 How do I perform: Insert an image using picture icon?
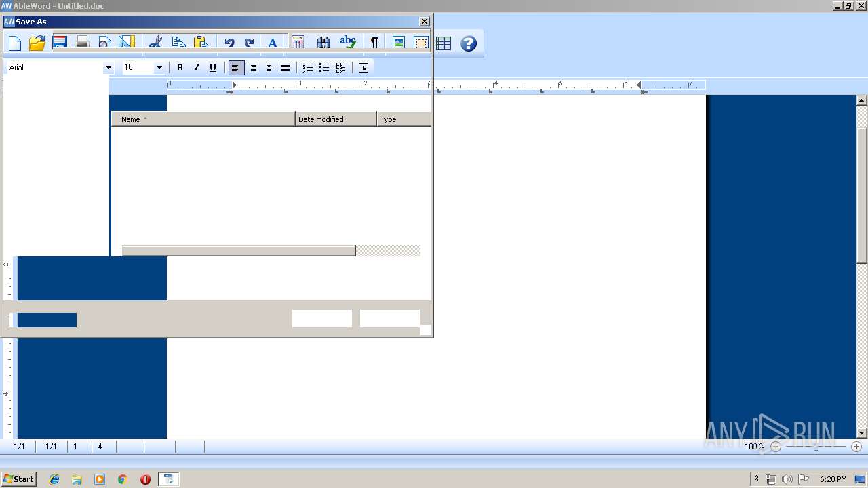click(x=399, y=43)
